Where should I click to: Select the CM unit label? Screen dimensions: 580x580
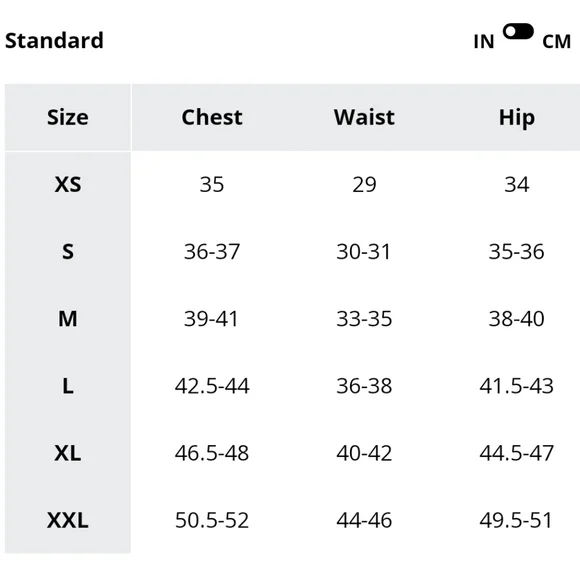pyautogui.click(x=556, y=42)
